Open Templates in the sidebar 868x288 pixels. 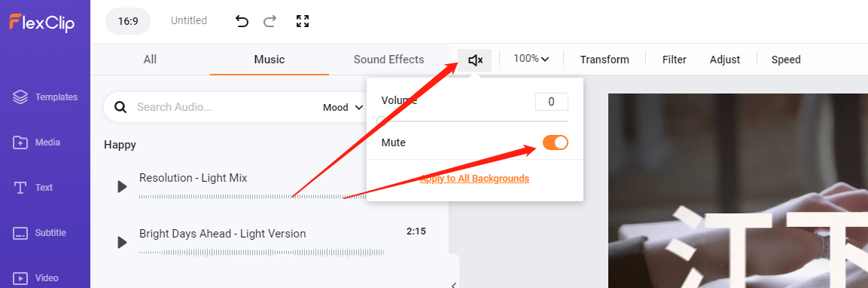click(45, 97)
